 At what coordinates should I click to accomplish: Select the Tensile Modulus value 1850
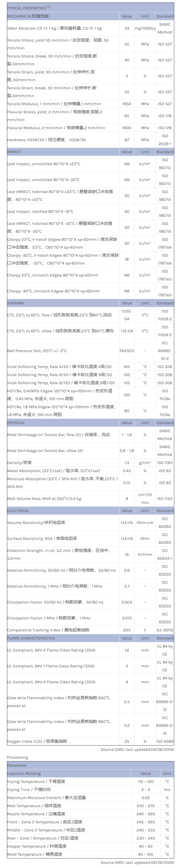pyautogui.click(x=127, y=104)
